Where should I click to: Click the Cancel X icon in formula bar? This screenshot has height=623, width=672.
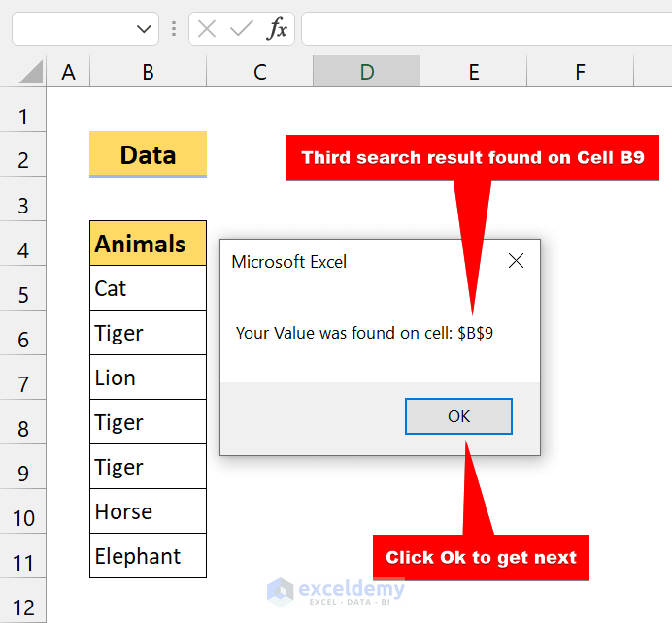pyautogui.click(x=207, y=29)
